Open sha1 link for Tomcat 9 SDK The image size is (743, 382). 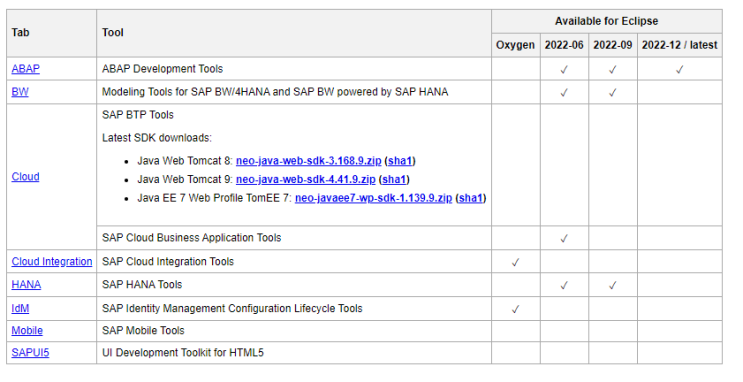pos(394,180)
